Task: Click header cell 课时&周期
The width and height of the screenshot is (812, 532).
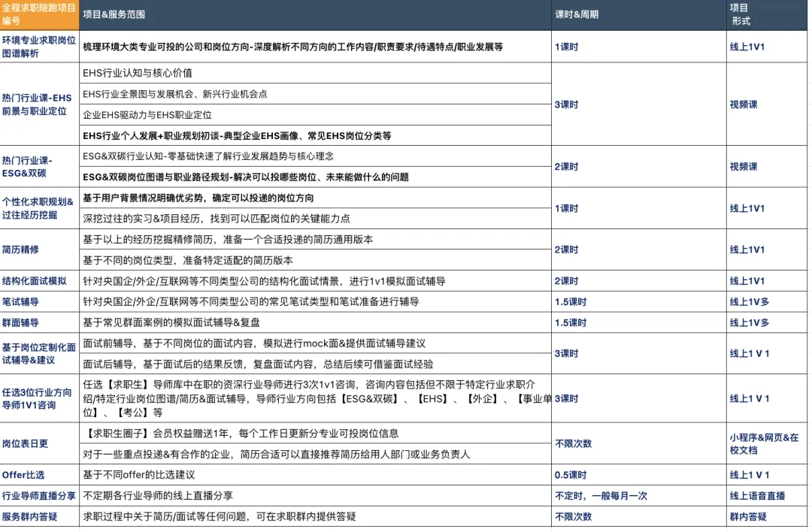Action: pyautogui.click(x=639, y=14)
